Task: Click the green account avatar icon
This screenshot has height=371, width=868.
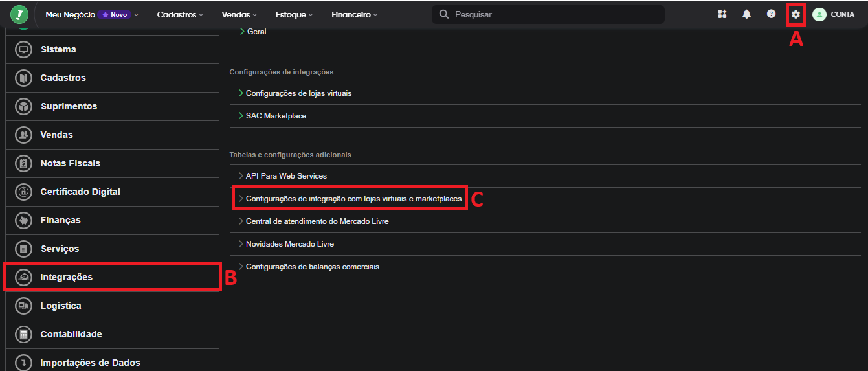Action: 819,14
